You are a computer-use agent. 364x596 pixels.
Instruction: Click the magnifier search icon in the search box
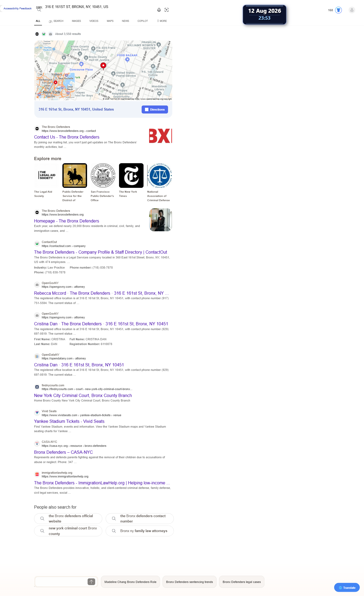[x=39, y=10]
